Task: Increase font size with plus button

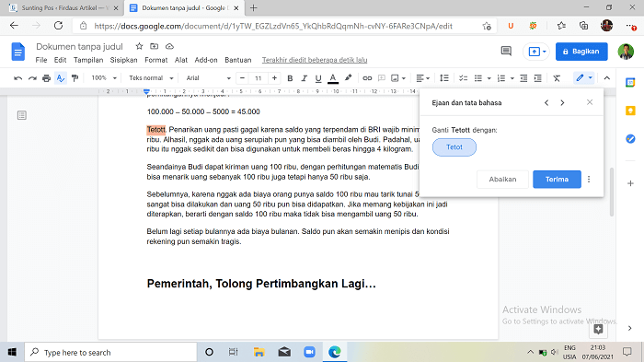Action: 274,77
